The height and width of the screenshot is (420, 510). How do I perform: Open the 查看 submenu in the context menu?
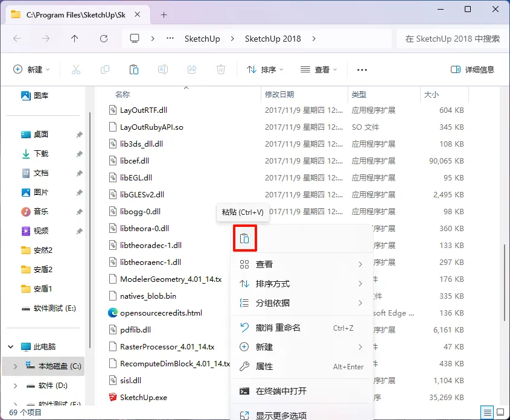(302, 264)
